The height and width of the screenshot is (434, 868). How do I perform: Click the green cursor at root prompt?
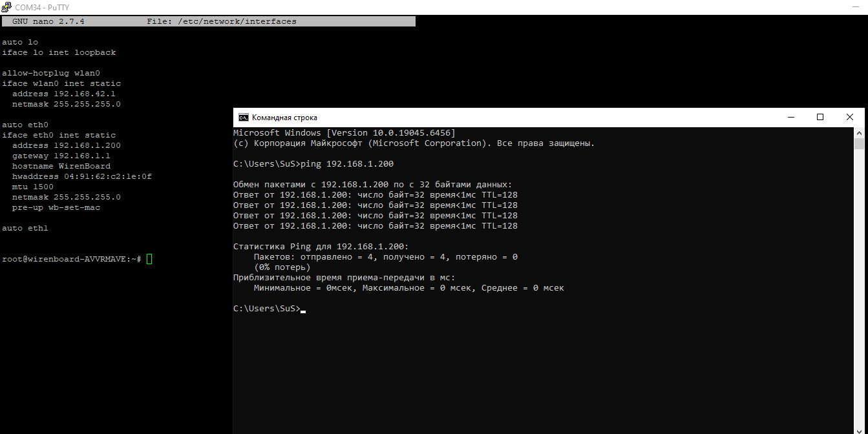[x=149, y=259]
